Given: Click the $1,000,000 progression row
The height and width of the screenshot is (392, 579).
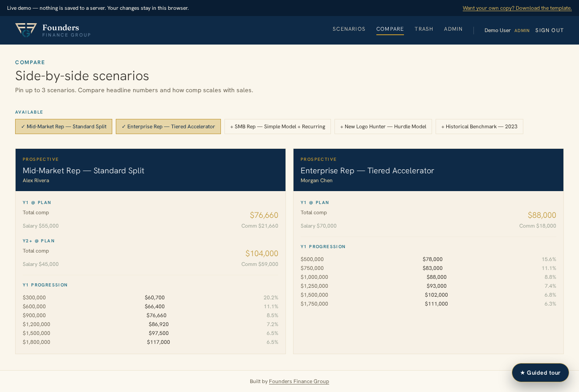Looking at the screenshot, I should [x=428, y=277].
